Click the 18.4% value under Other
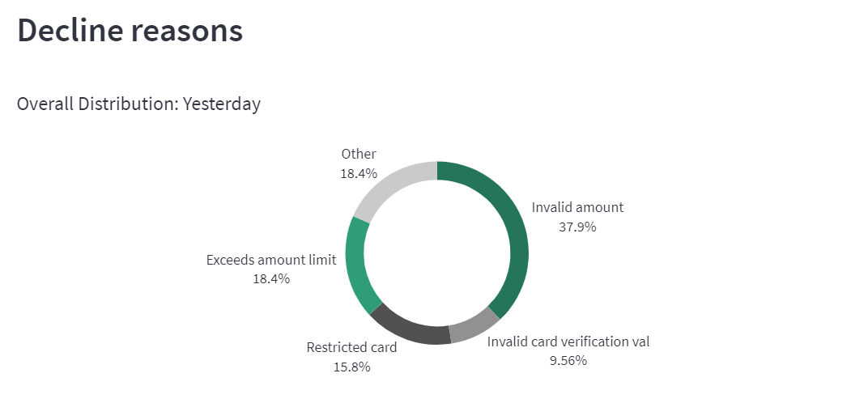 (359, 173)
